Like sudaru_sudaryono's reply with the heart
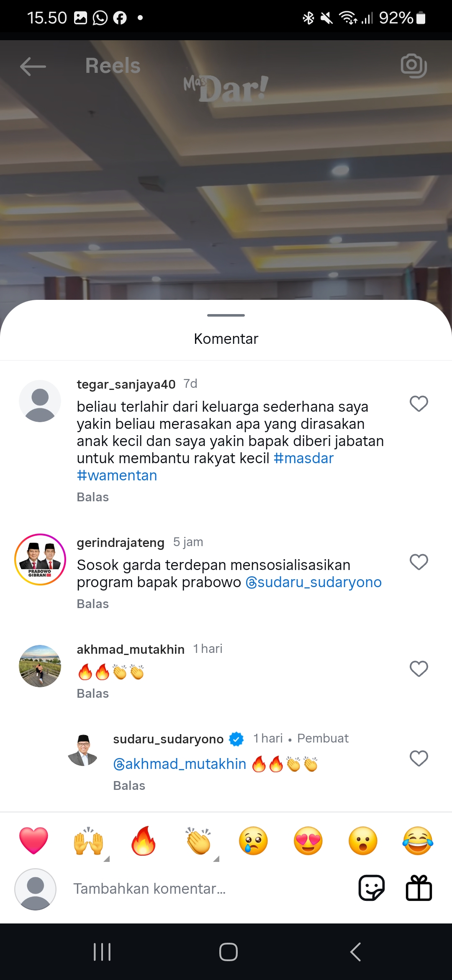The image size is (452, 980). 419,758
